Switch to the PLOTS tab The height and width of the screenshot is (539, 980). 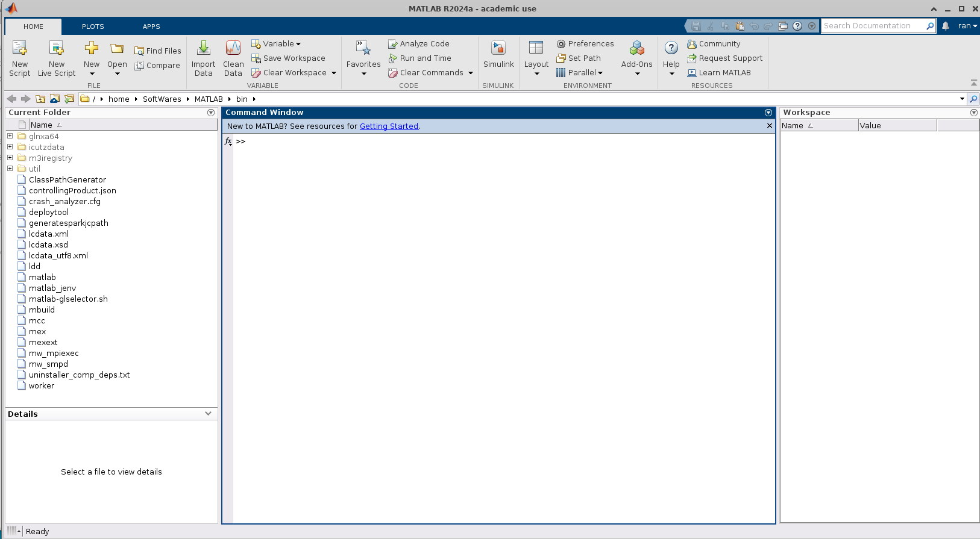pos(93,26)
